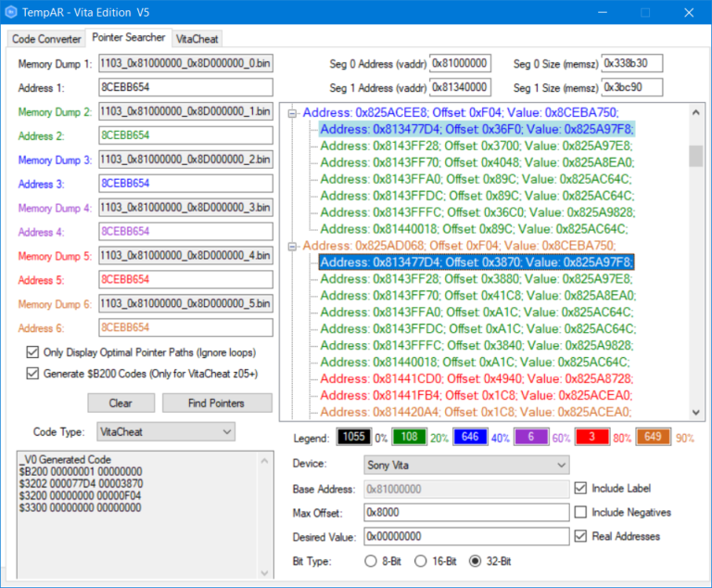Toggle Only Display Optimal Pointer Paths checkbox
This screenshot has height=588, width=712.
pyautogui.click(x=32, y=352)
